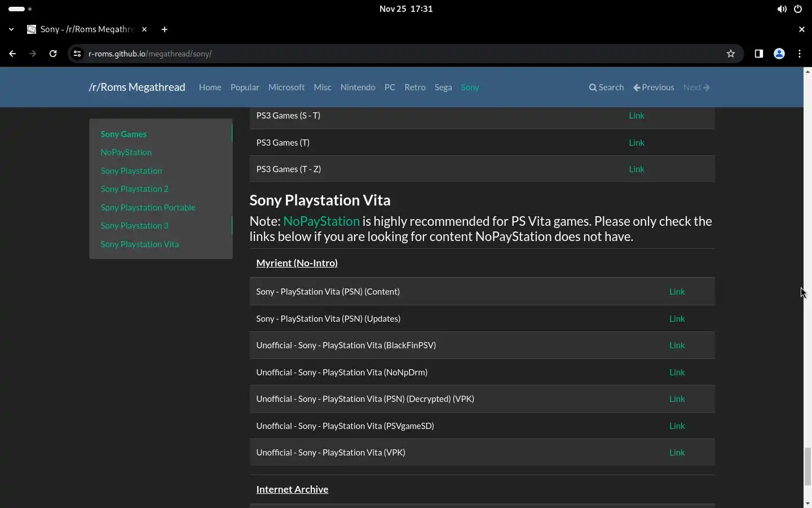Open the Microsoft nav item

coord(286,87)
